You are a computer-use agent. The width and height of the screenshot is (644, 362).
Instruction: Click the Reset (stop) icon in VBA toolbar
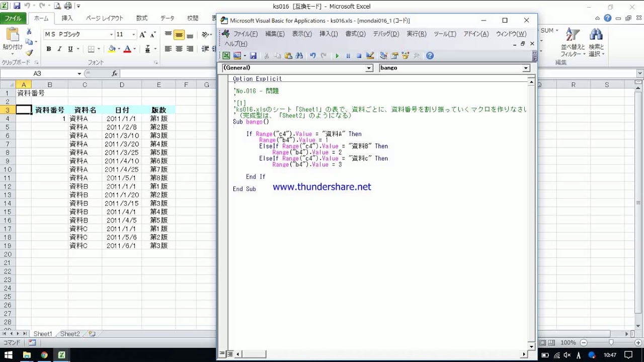pyautogui.click(x=359, y=56)
